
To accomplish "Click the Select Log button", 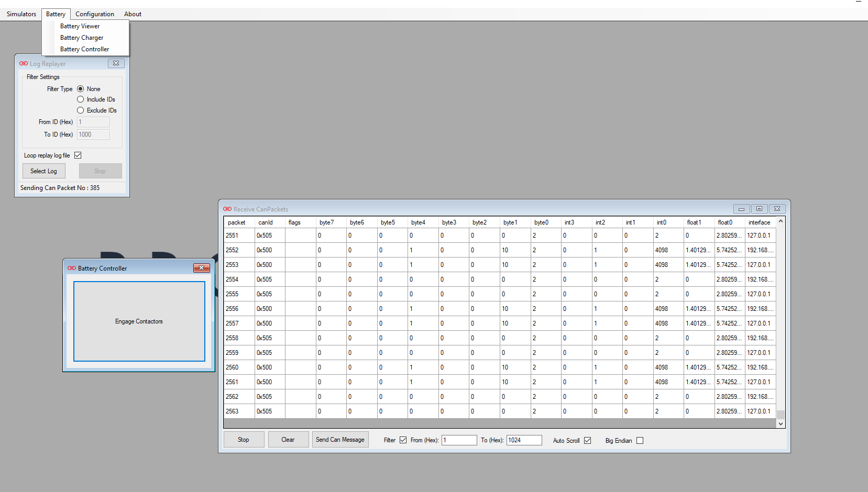I will [44, 171].
